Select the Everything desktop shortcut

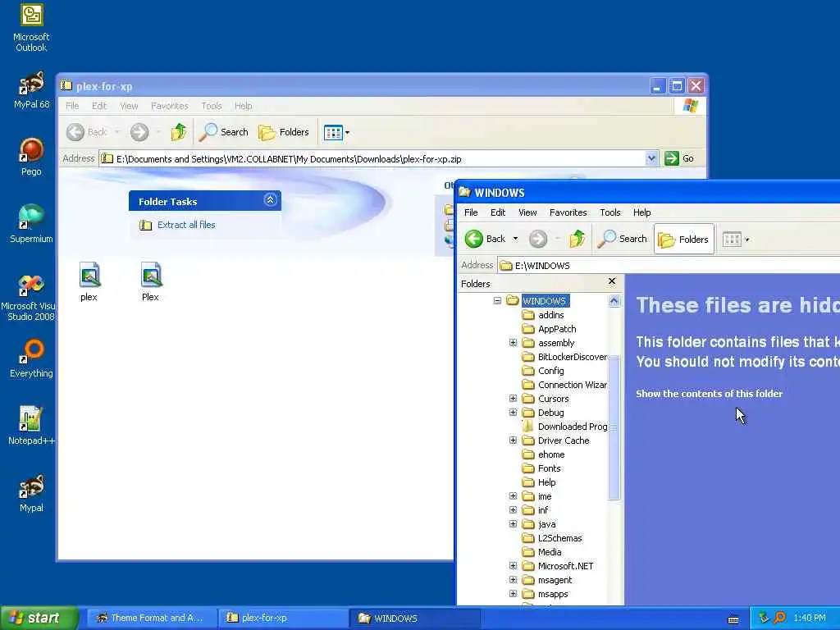(31, 358)
